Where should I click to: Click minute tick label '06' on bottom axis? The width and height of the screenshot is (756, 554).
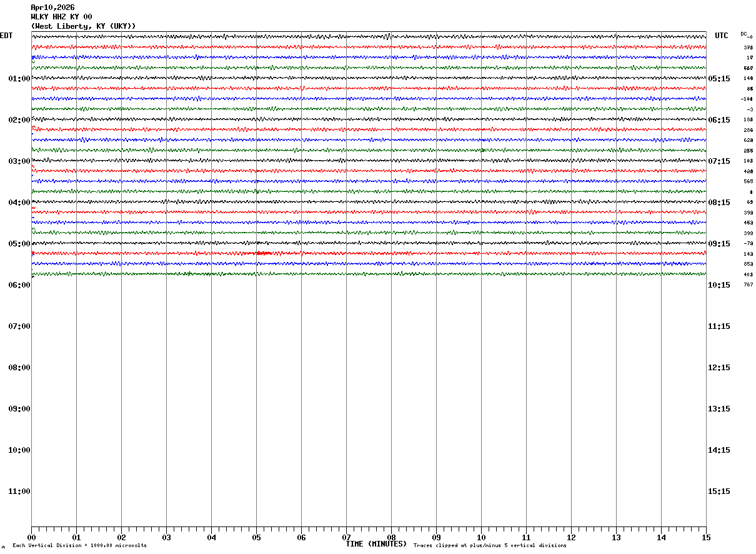301,538
